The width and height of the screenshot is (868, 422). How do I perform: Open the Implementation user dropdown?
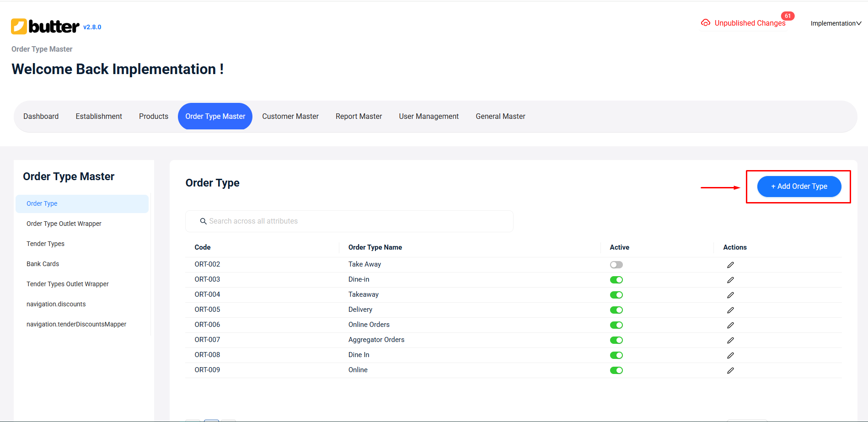(836, 23)
